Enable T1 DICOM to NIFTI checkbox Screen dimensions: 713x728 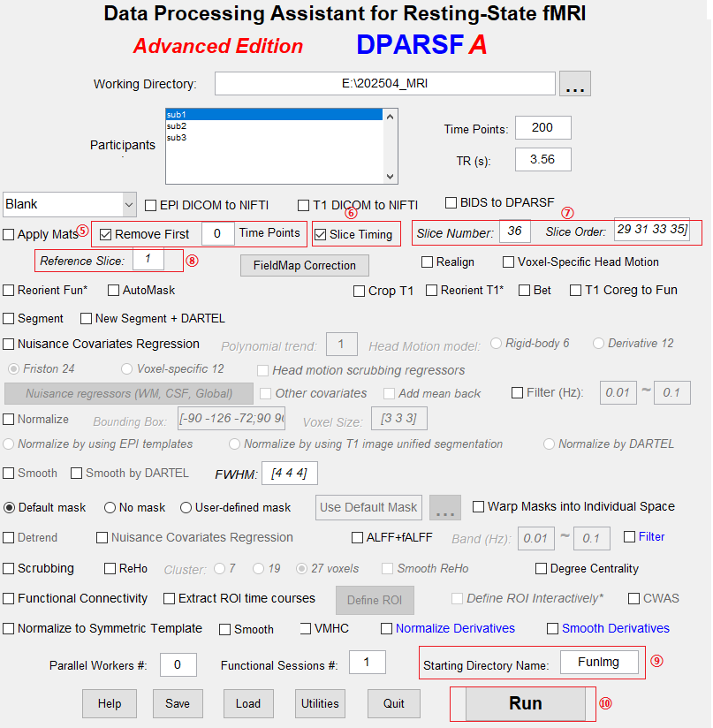click(304, 205)
